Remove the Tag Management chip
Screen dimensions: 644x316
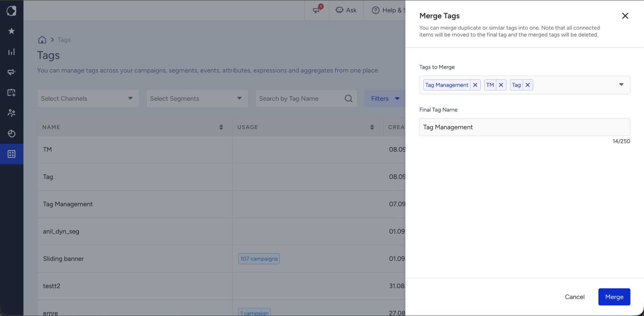pyautogui.click(x=475, y=85)
